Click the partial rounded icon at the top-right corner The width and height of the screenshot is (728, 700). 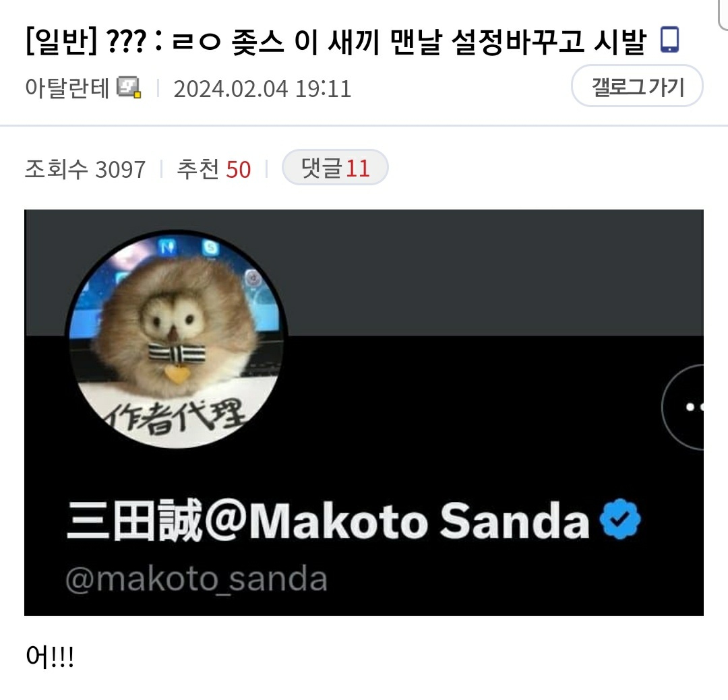click(x=723, y=14)
